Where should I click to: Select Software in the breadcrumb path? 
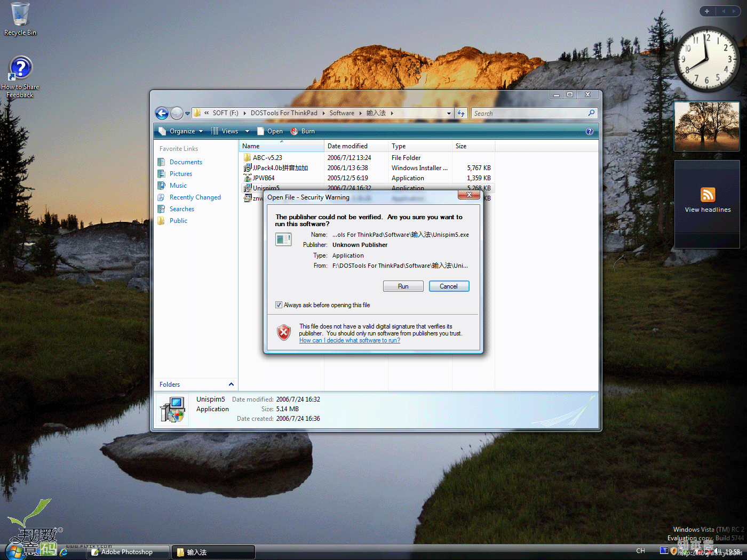(342, 113)
